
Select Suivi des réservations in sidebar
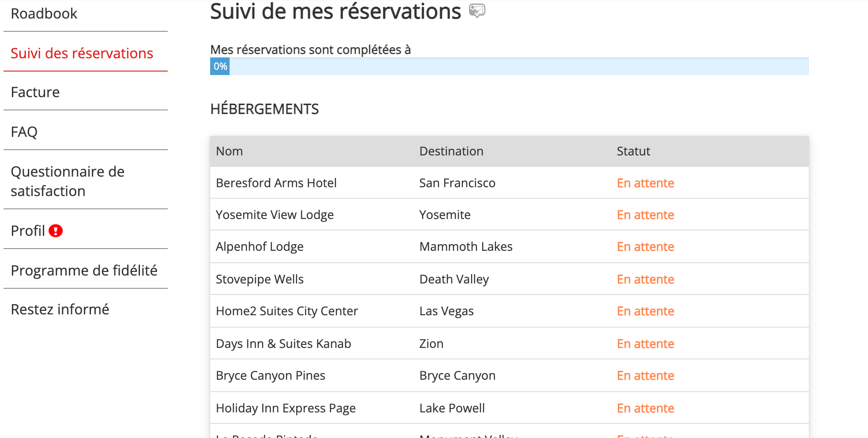pos(82,53)
